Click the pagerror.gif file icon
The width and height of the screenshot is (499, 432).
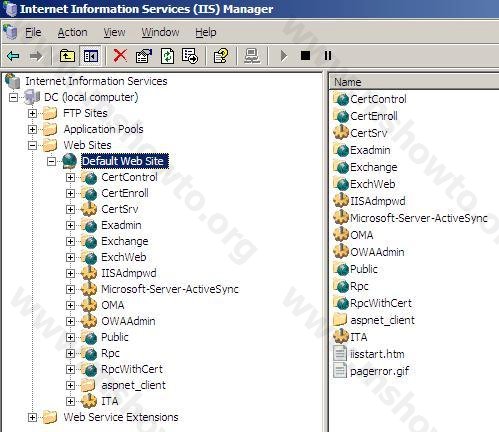click(x=340, y=370)
